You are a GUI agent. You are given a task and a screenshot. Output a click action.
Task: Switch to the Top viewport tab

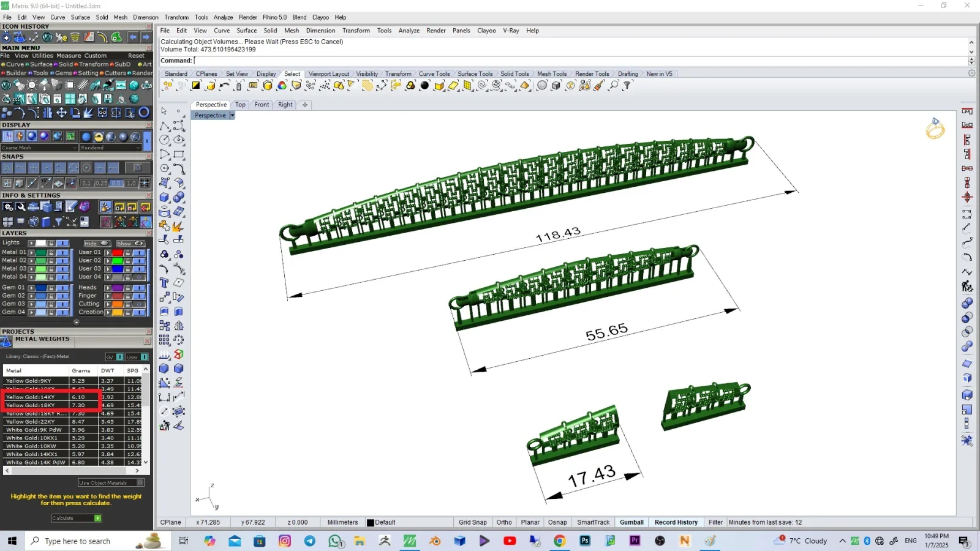(240, 105)
